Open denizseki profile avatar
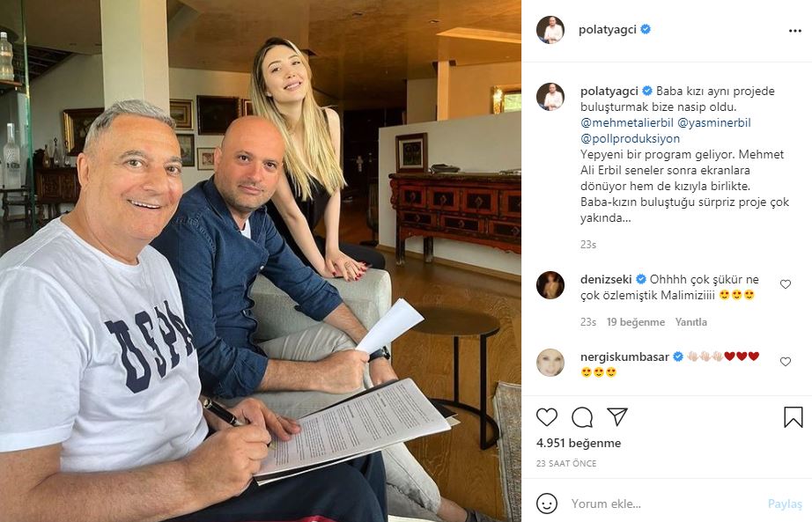Screen dimensions: 812x522 coord(550,285)
